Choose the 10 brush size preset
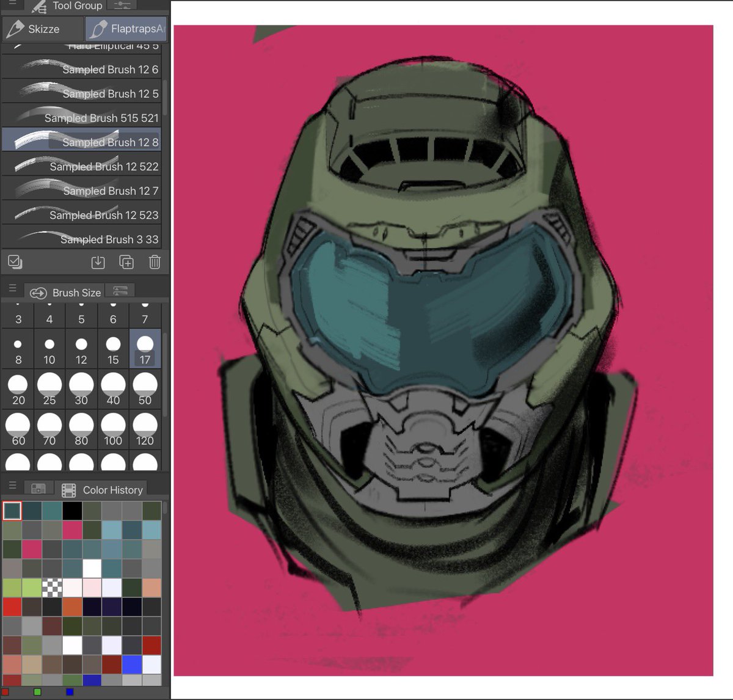 point(49,349)
